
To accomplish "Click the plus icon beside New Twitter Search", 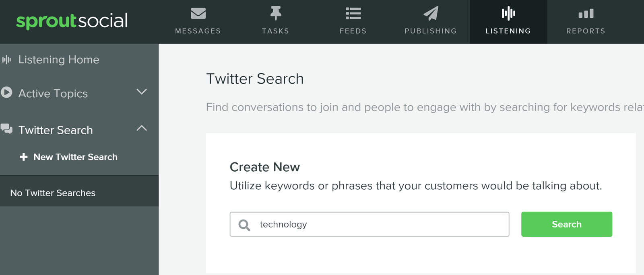I will coord(24,157).
